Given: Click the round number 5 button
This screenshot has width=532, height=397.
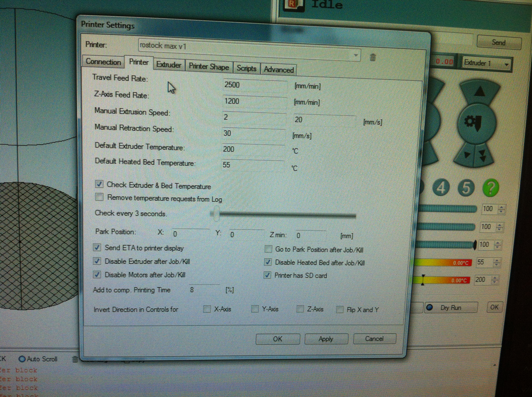Looking at the screenshot, I should [x=466, y=188].
